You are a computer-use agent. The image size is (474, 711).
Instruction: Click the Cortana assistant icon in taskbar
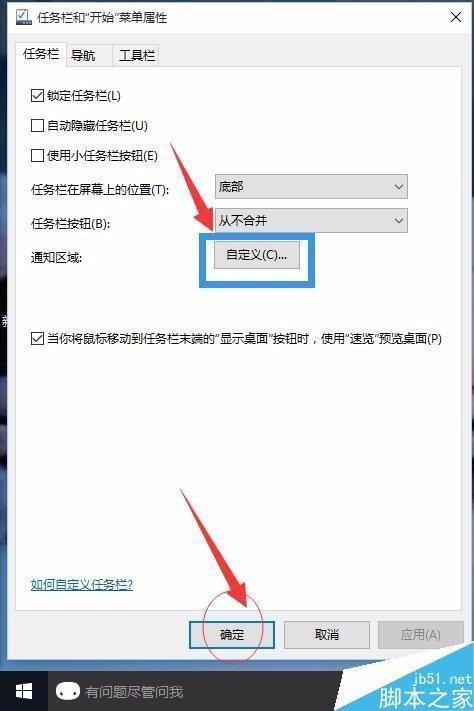tap(68, 692)
